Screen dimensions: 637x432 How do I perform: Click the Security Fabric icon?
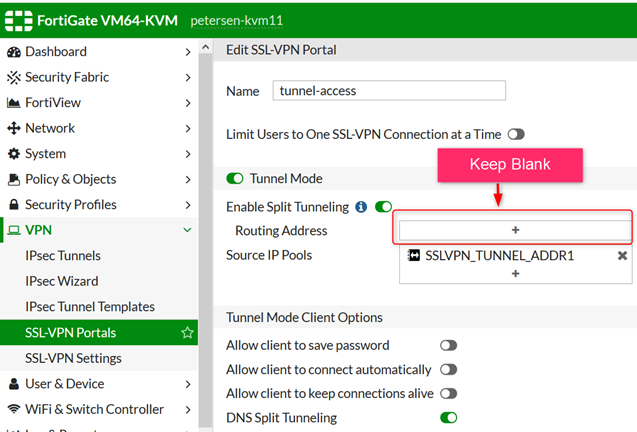[14, 77]
